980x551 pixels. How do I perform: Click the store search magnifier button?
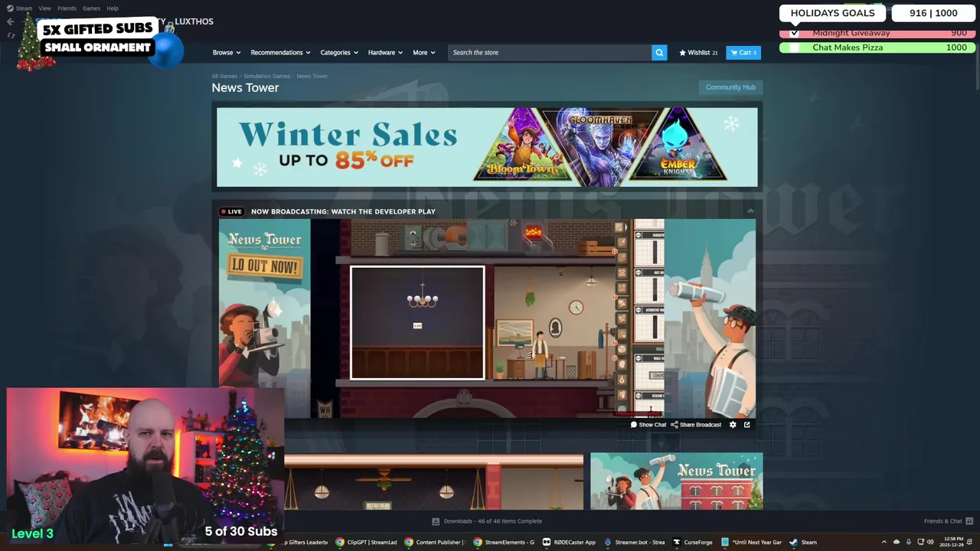[659, 53]
